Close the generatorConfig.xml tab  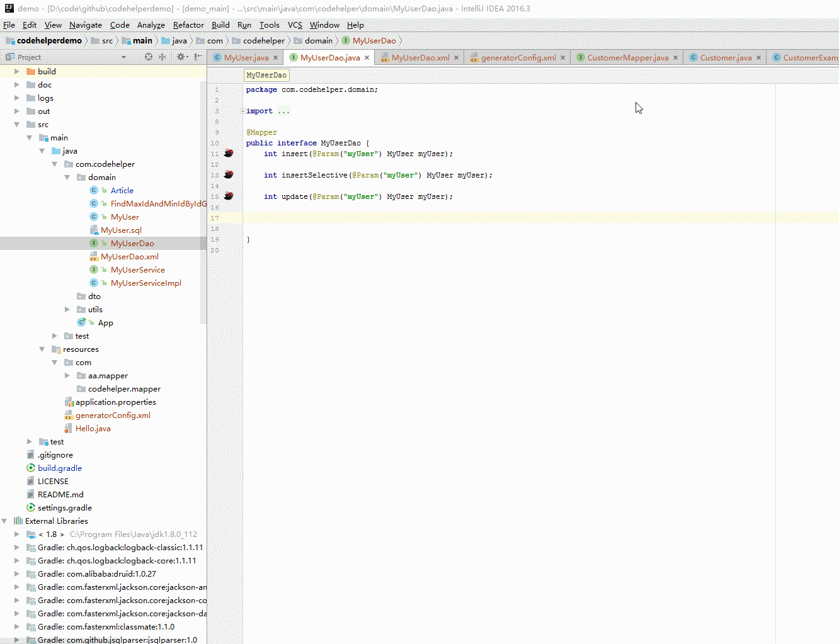point(562,57)
